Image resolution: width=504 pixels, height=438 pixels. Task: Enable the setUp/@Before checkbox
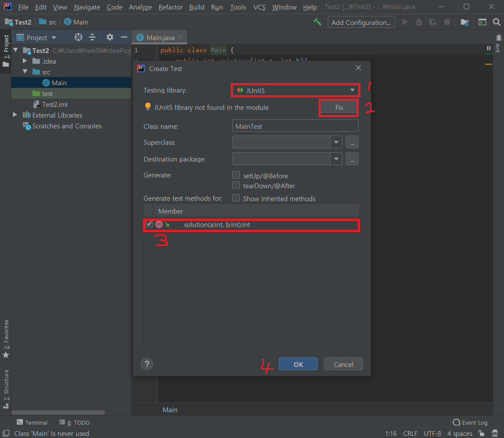pyautogui.click(x=236, y=175)
